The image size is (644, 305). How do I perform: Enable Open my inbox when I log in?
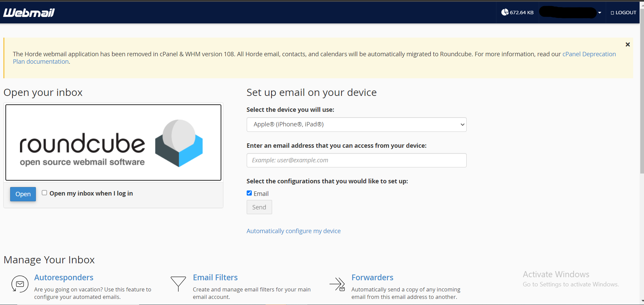pos(44,193)
